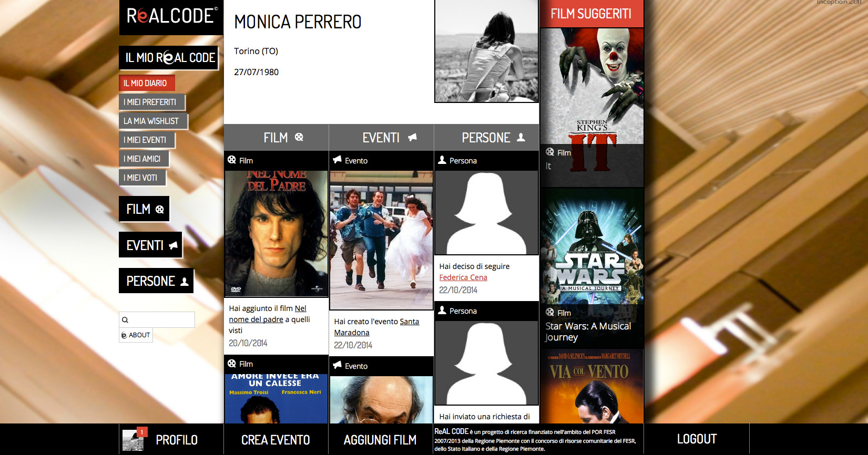Image resolution: width=868 pixels, height=455 pixels.
Task: Click the RealCode logo
Action: tap(171, 17)
